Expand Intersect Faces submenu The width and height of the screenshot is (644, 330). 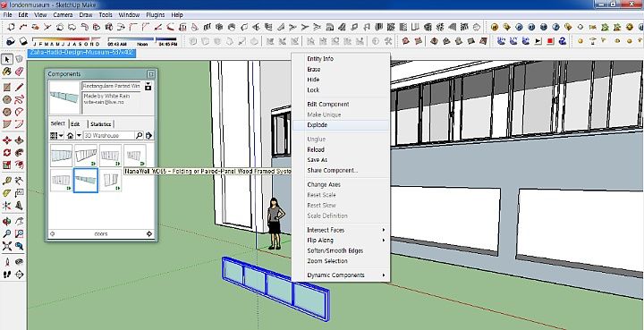pos(341,230)
